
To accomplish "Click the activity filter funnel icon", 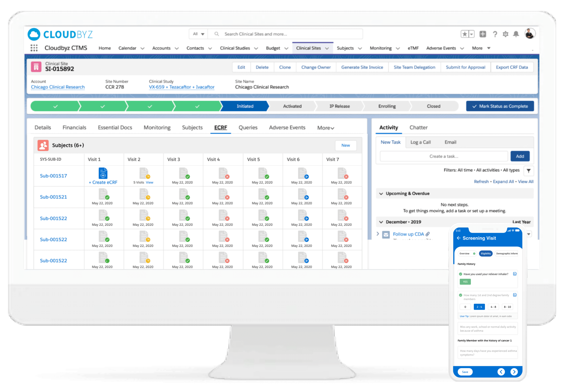I will pos(528,170).
